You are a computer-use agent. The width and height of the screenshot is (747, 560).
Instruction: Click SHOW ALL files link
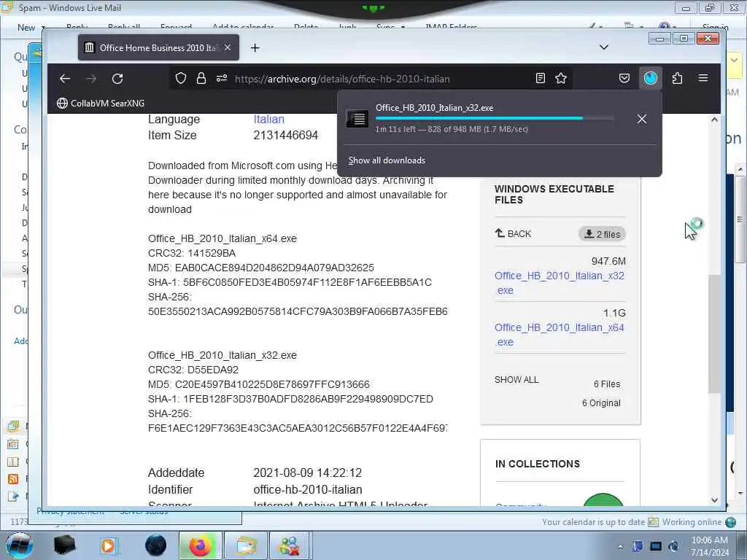pyautogui.click(x=516, y=380)
